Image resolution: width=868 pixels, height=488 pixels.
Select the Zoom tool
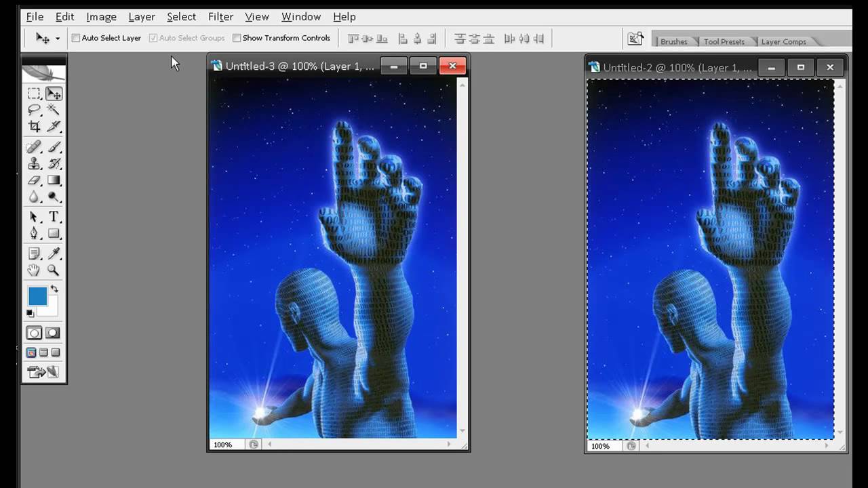pos(54,270)
